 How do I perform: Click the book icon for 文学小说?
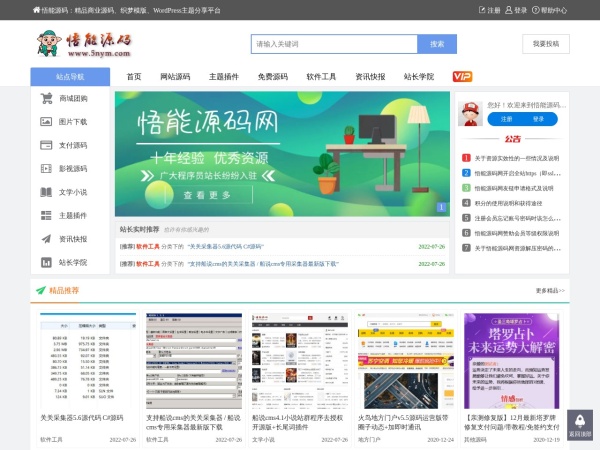[46, 192]
